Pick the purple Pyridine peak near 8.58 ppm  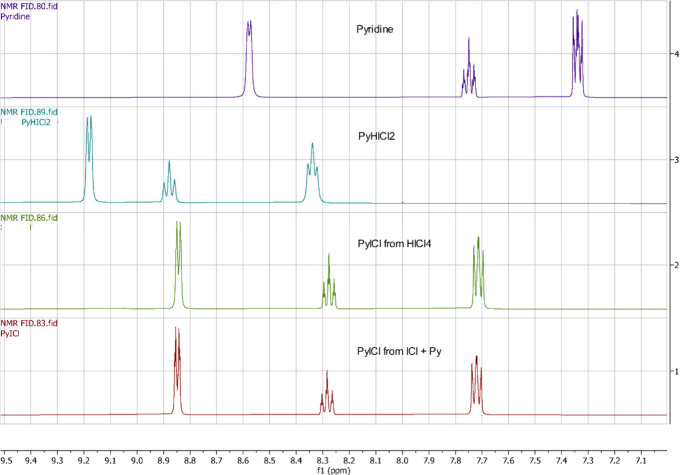coord(249,59)
